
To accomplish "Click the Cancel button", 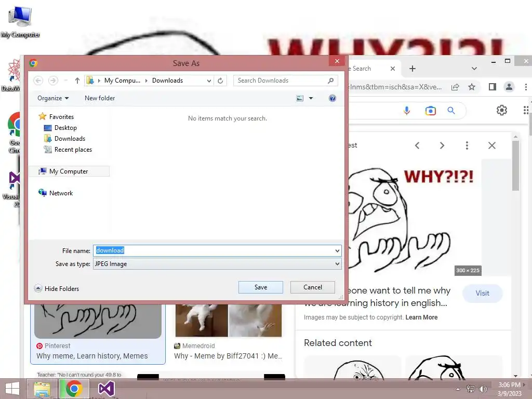I will [x=312, y=287].
